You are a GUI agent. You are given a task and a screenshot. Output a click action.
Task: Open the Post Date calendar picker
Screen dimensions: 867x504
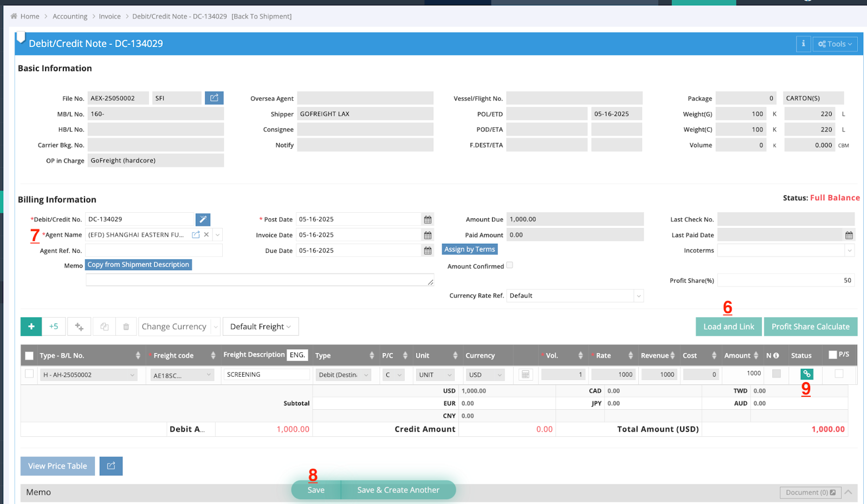428,220
